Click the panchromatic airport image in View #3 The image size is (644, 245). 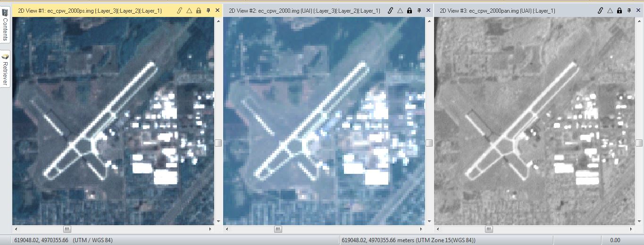tap(535, 121)
